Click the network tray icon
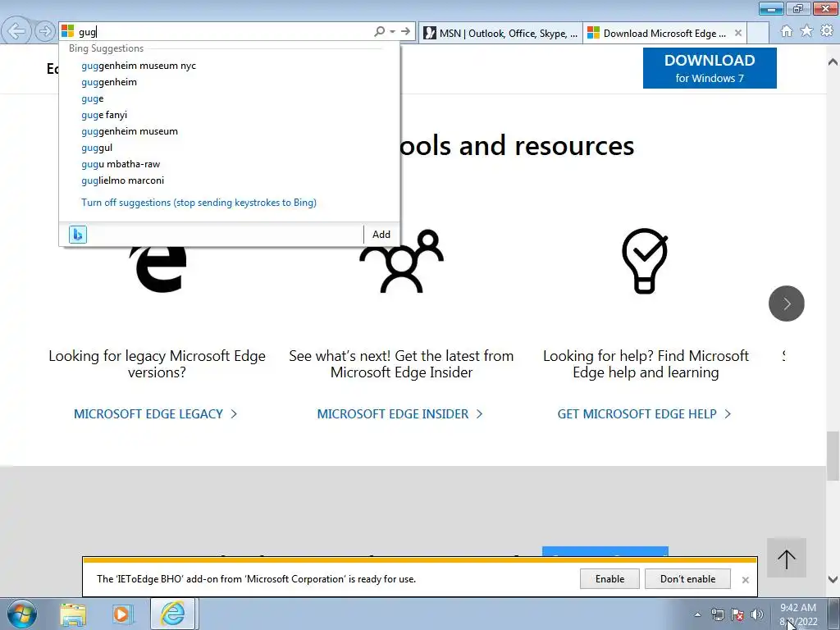This screenshot has height=630, width=840. 717,614
